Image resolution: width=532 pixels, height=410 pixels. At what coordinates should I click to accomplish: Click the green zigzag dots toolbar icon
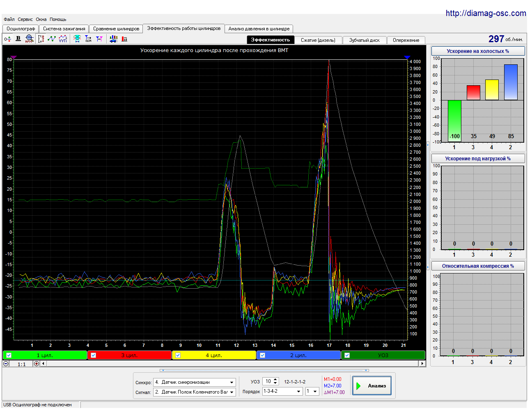[x=52, y=39]
